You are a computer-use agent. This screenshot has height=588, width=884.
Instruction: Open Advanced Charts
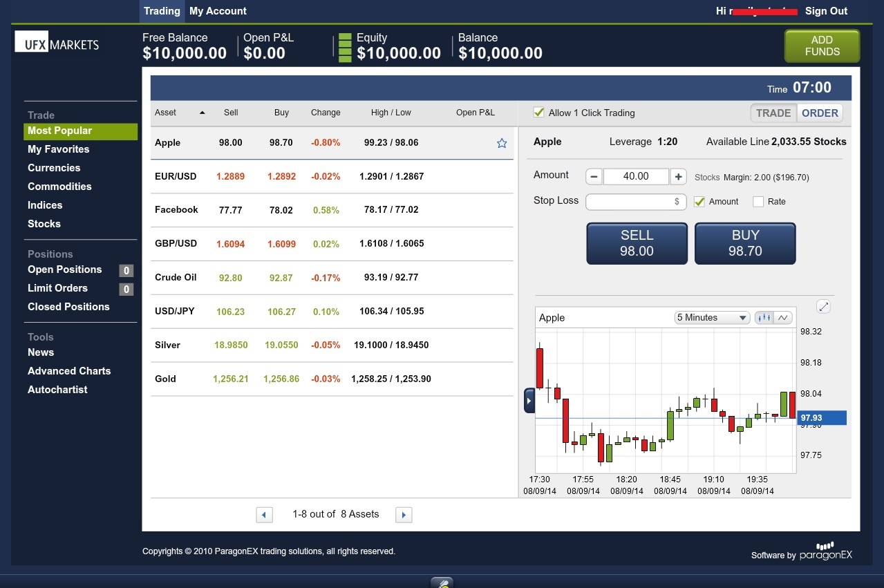point(69,371)
